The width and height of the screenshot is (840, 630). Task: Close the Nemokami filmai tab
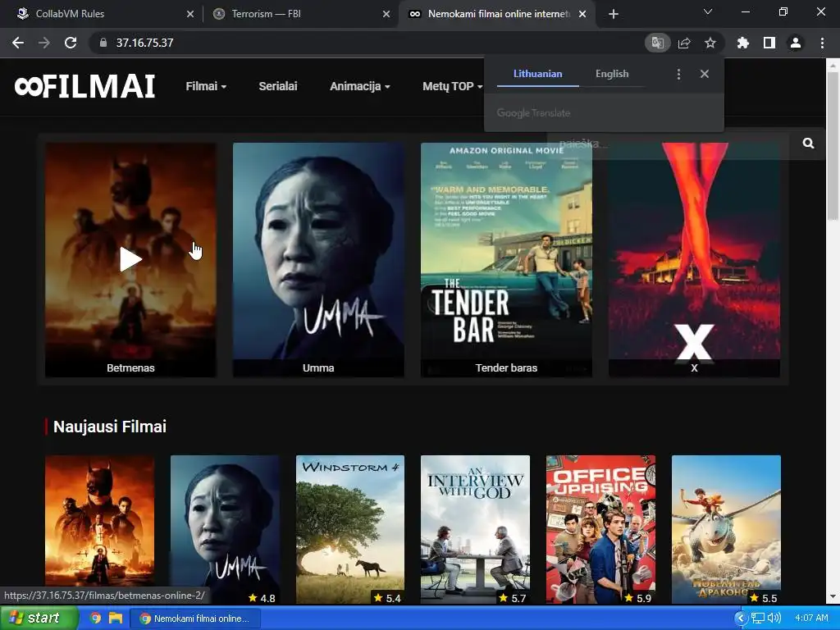click(x=582, y=14)
